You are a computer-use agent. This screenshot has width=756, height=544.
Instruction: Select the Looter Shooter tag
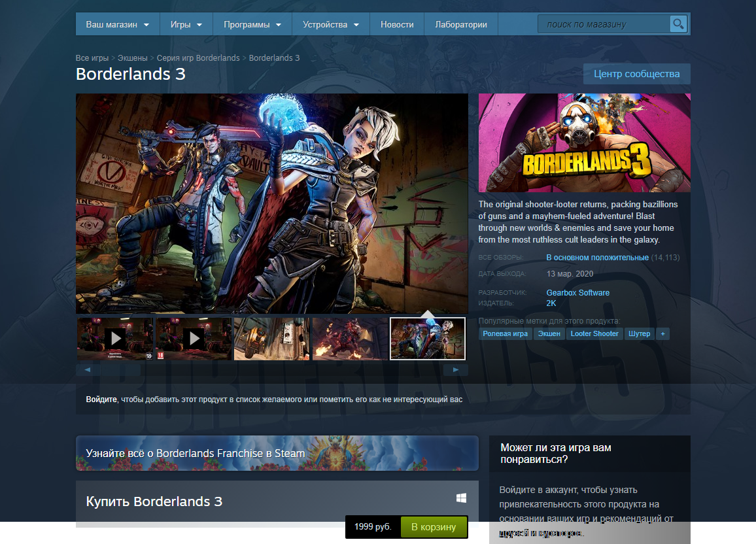594,333
